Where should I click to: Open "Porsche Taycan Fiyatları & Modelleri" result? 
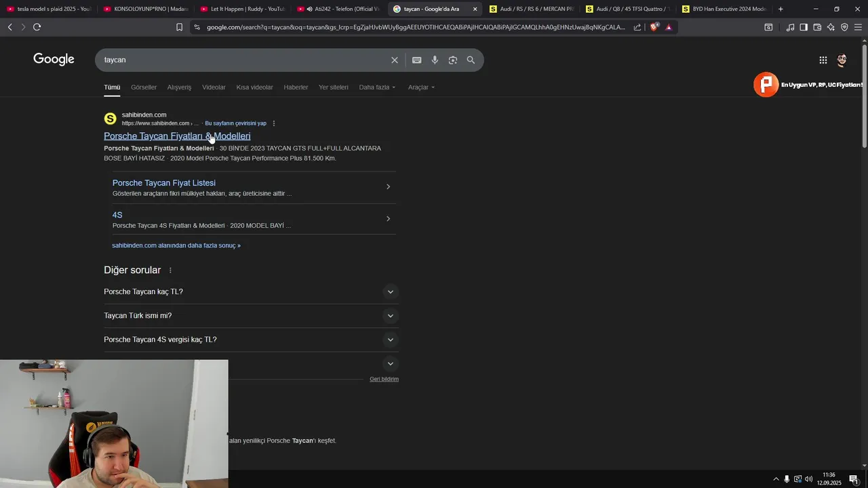(x=177, y=136)
